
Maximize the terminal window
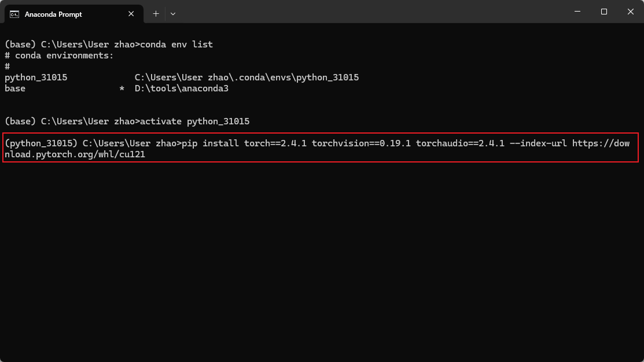coord(604,12)
